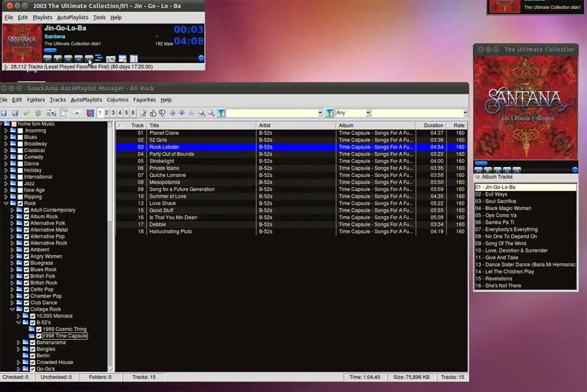Expand the playlist summary triangle in player
Screen dimensions: 587x392
click(x=6, y=67)
